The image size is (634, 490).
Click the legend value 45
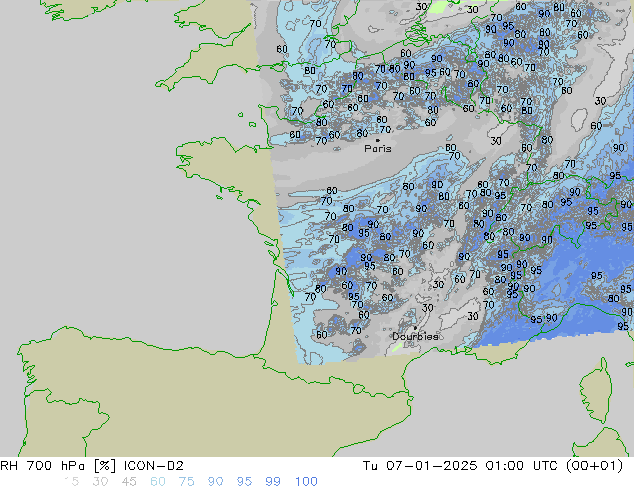tap(129, 482)
